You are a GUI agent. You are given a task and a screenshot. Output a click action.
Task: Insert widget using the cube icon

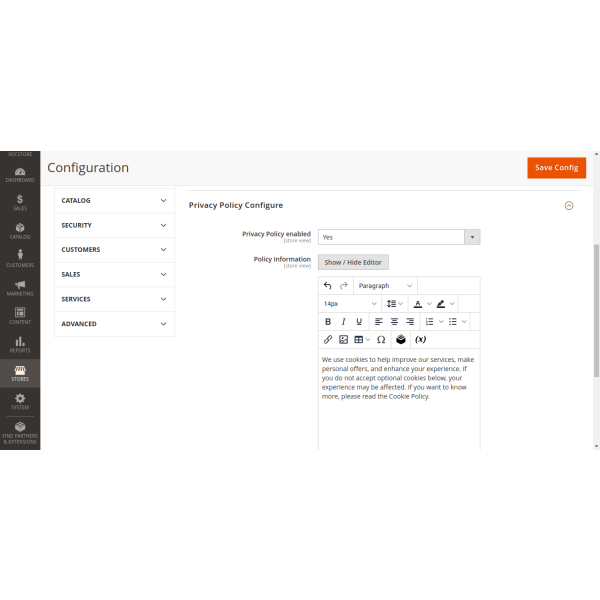[x=401, y=339]
